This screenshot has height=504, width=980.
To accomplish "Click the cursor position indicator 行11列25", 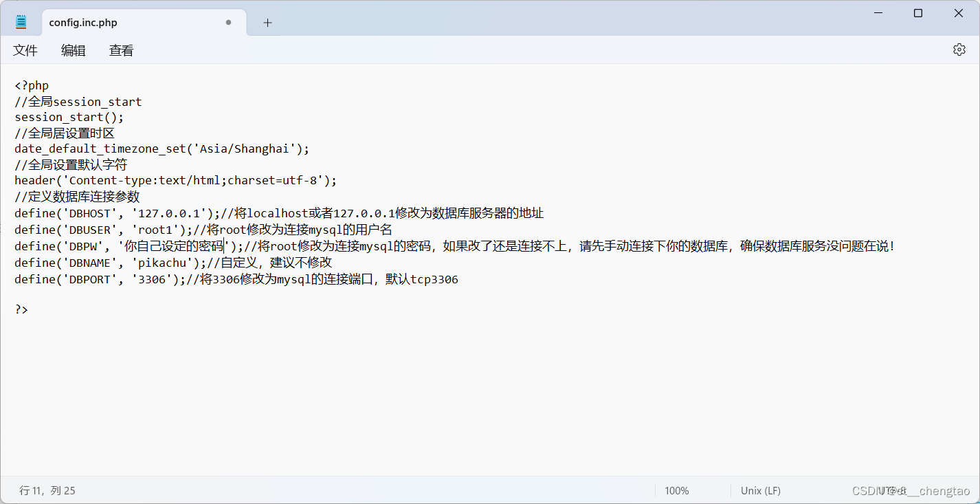I will [45, 490].
